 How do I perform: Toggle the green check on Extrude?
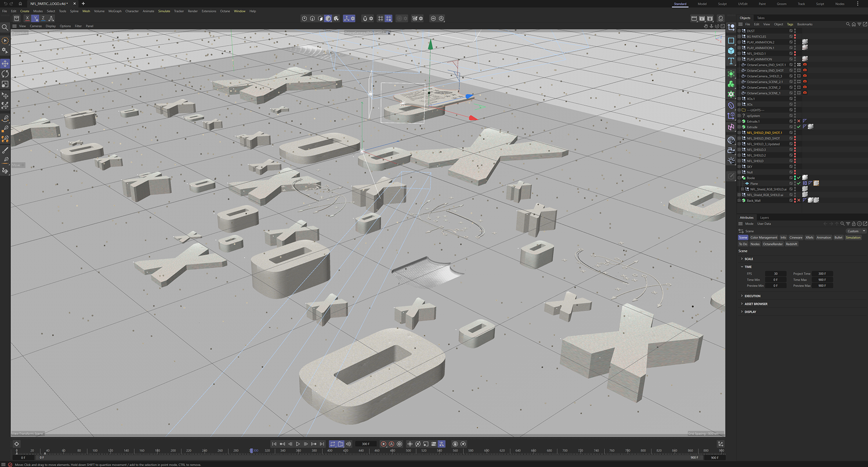coord(799,127)
